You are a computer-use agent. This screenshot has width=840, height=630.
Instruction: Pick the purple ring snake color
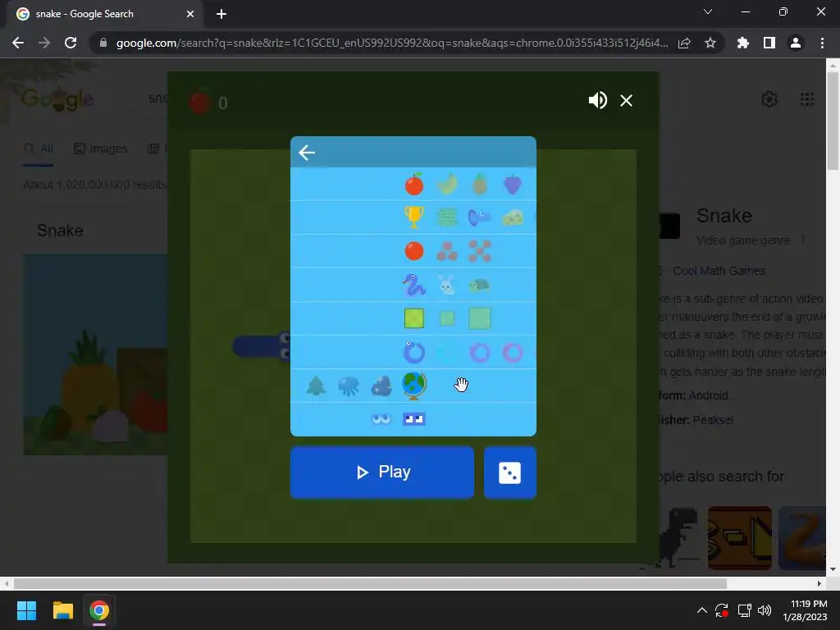coord(480,353)
